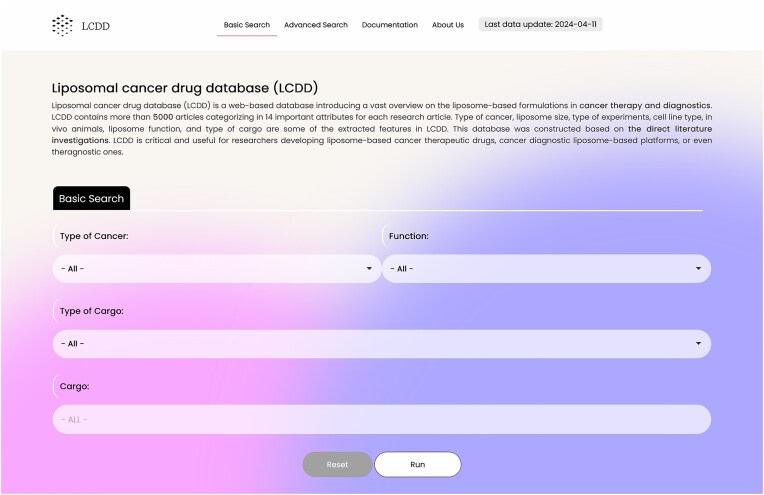This screenshot has height=495, width=764.
Task: Click the bold text 'cancer therapy and diagnostics'
Action: point(645,106)
